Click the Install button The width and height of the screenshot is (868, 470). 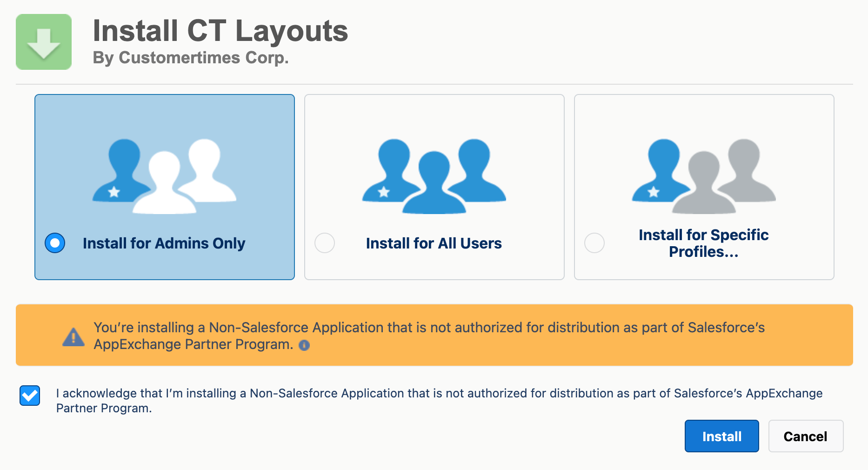coord(721,436)
